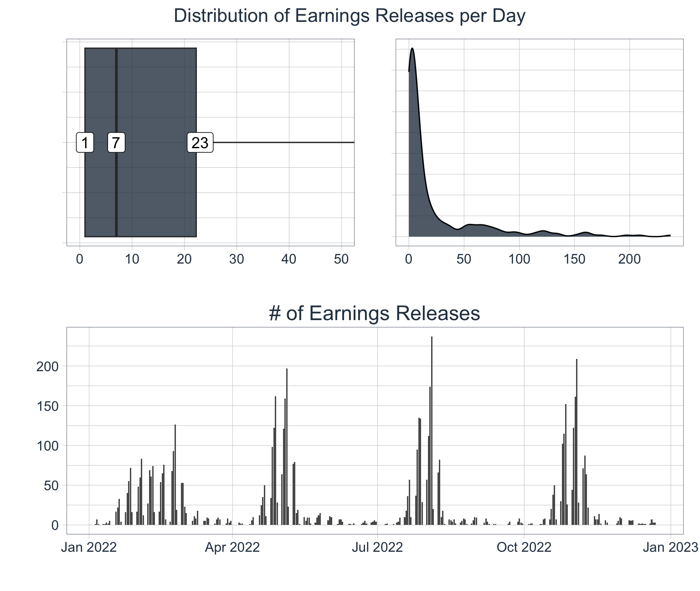
Task: Click the density plot x-axis tick "50"
Action: tap(464, 259)
